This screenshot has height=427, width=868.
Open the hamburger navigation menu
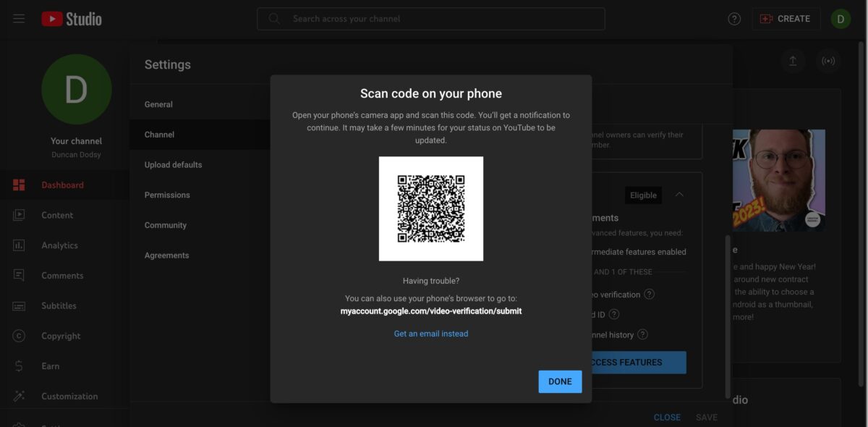pos(19,19)
